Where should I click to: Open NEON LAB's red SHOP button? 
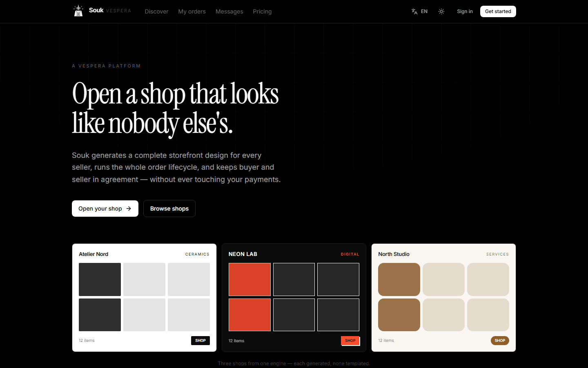[350, 341]
